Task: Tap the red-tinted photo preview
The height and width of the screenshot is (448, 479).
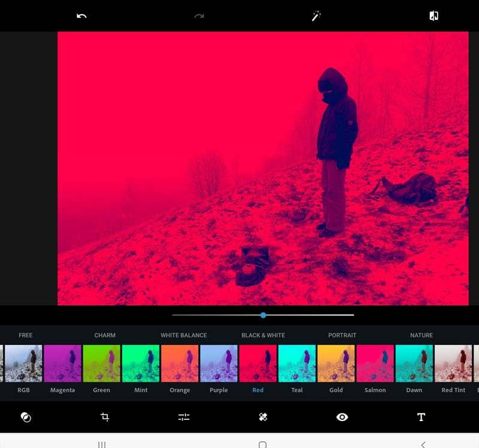Action: (x=263, y=168)
